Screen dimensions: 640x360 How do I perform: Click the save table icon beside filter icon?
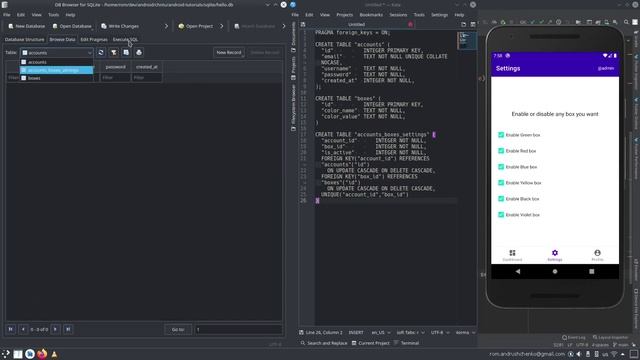point(126,53)
